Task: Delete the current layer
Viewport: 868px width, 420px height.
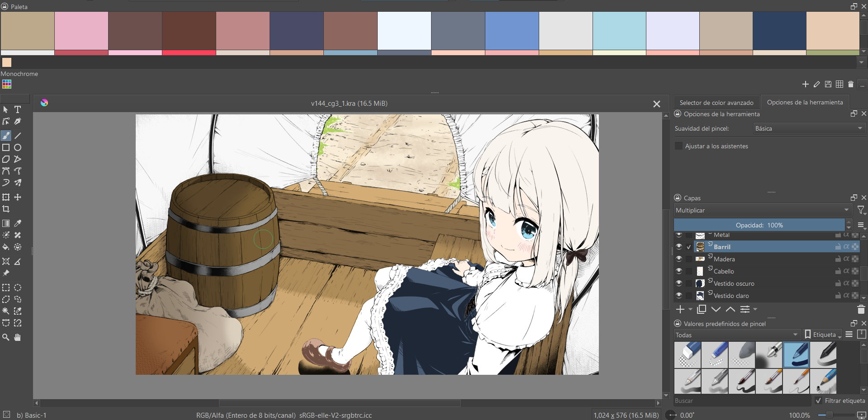Action: pos(861,309)
